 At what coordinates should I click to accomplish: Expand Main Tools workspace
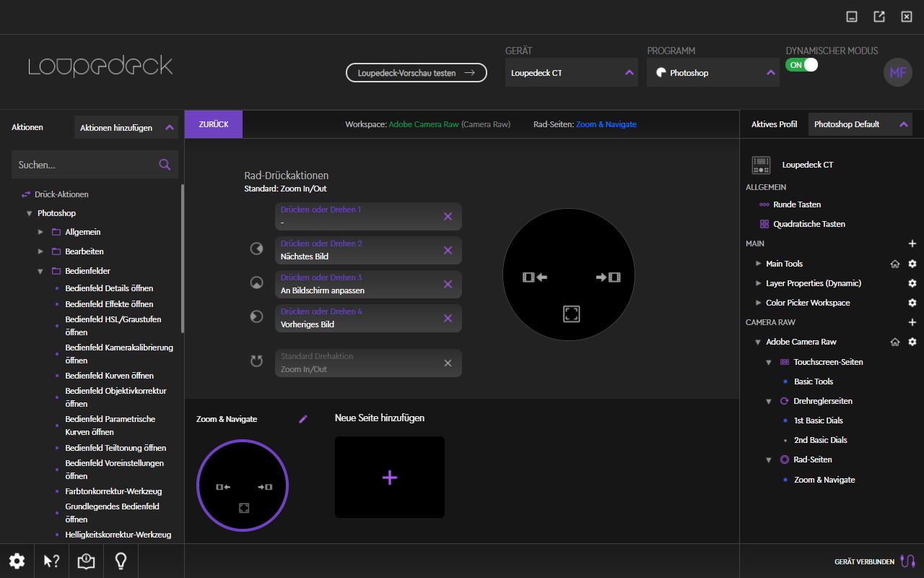coord(758,264)
